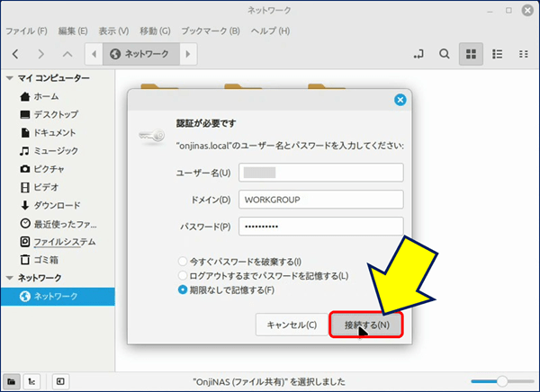This screenshot has height=392, width=540.
Task: Open the Help (ヘルプ) menu
Action: [270, 31]
